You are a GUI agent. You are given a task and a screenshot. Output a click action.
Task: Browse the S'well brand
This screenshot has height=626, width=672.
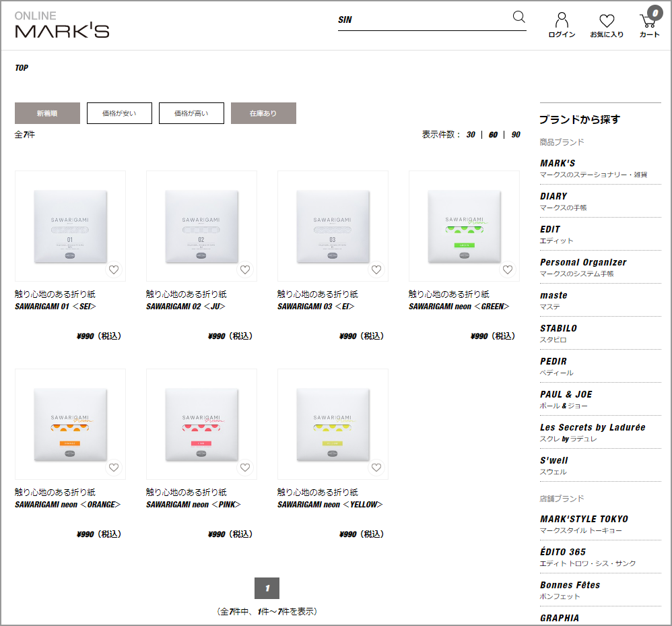(600, 465)
